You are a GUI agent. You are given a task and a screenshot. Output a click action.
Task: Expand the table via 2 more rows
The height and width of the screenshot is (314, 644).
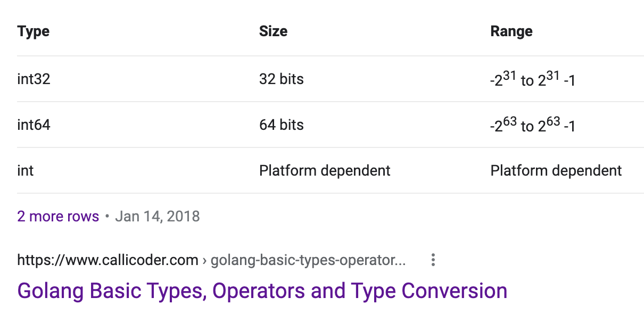coord(58,216)
